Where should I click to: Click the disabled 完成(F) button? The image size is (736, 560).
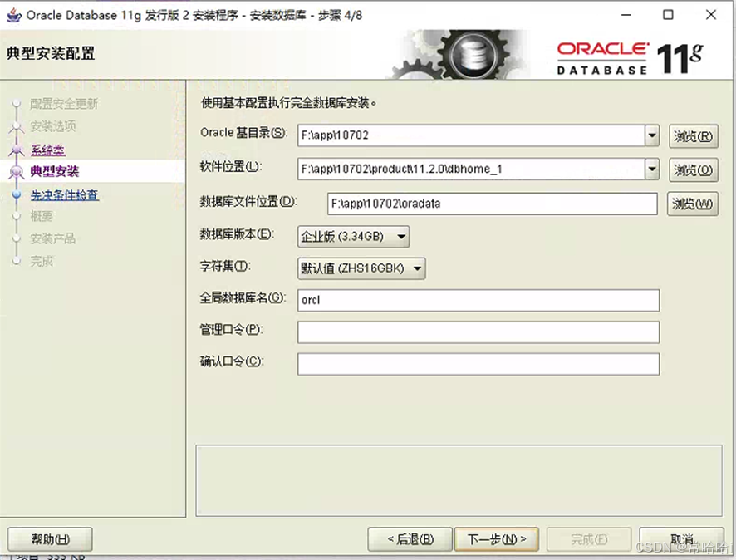click(x=589, y=539)
